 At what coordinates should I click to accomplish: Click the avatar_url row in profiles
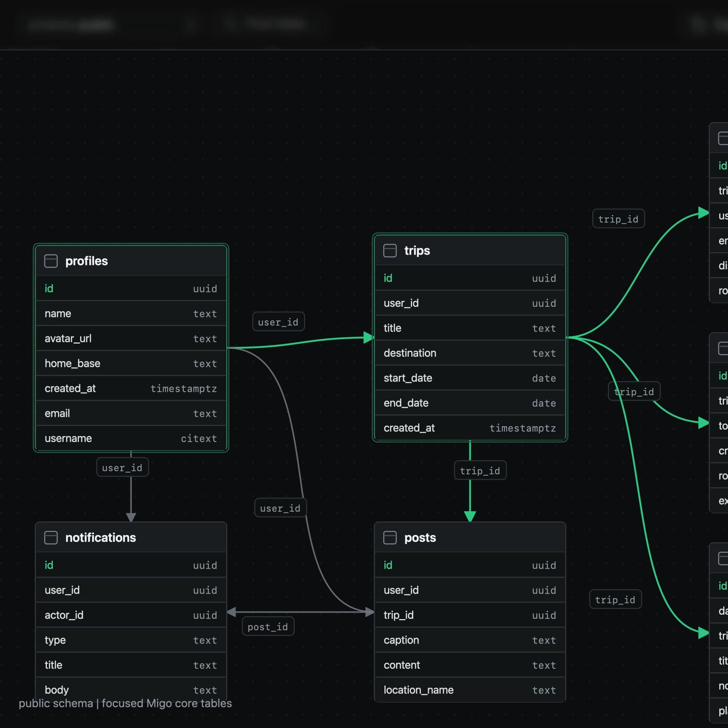[131, 338]
